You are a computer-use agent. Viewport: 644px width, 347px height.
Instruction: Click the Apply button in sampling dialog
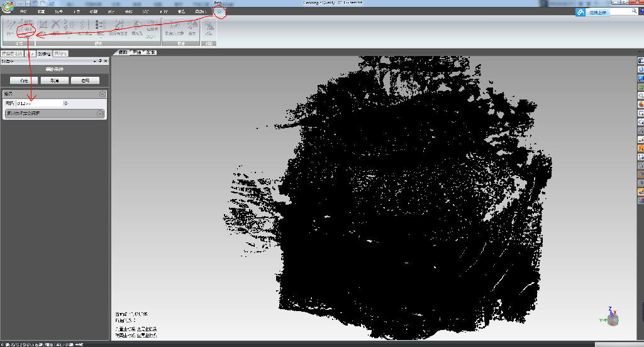point(85,81)
